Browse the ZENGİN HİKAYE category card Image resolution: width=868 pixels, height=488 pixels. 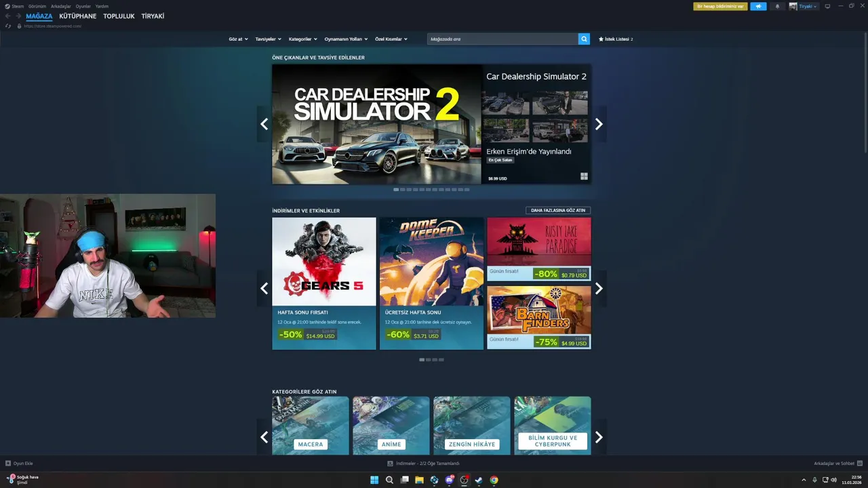[x=472, y=426]
